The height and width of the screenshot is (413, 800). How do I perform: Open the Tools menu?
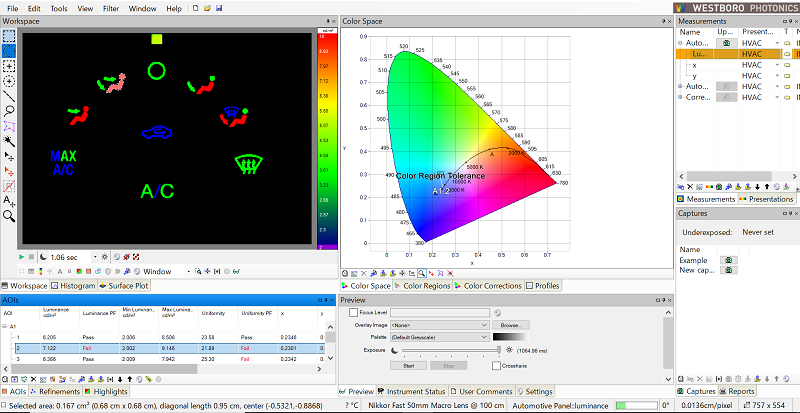[x=59, y=9]
